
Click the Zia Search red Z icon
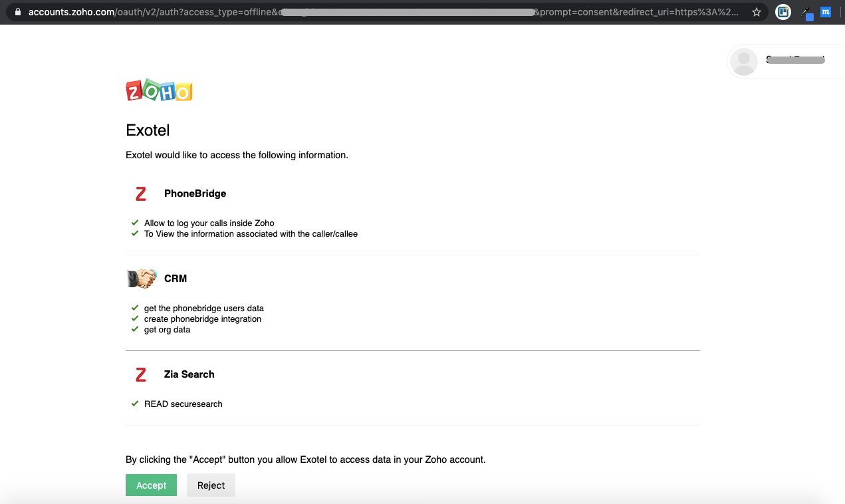pyautogui.click(x=140, y=374)
